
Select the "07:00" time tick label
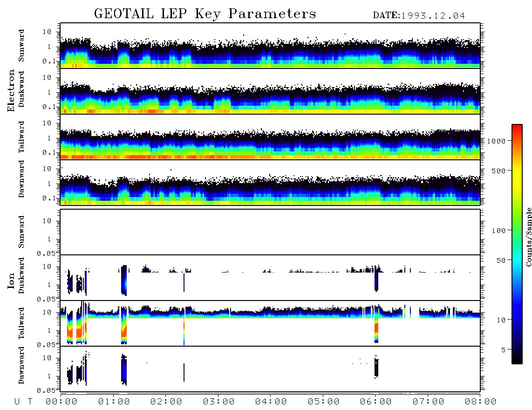(x=429, y=402)
